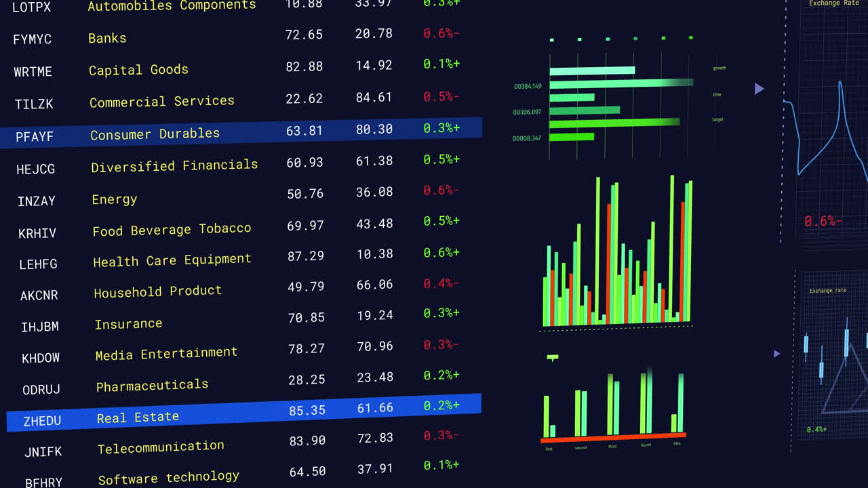Click the third legend square above the horizontal bar chart
The image size is (868, 488).
point(608,39)
